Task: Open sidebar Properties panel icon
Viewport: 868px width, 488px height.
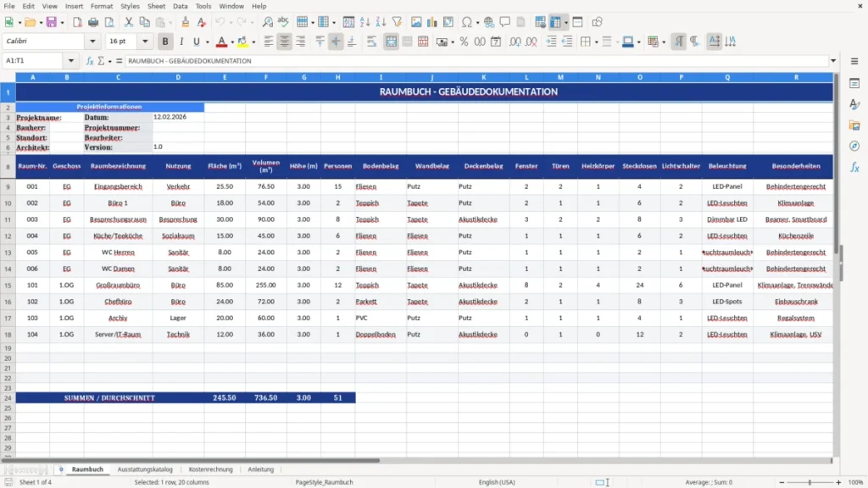Action: tap(854, 83)
